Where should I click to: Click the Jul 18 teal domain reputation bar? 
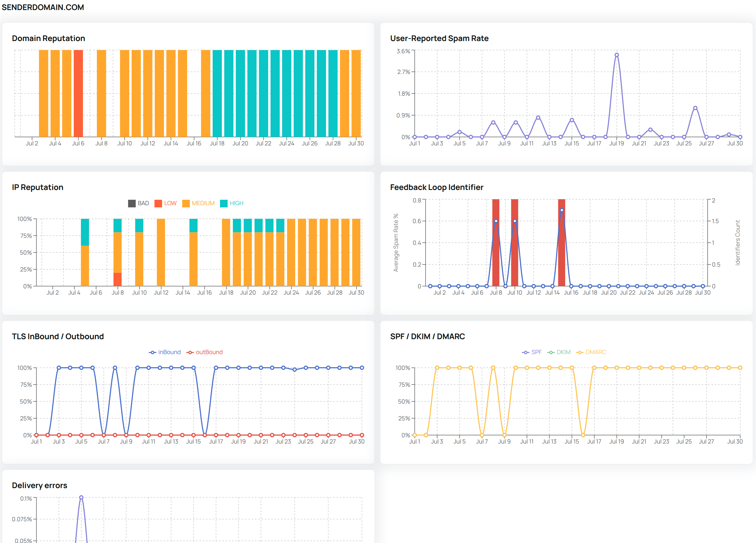217,93
